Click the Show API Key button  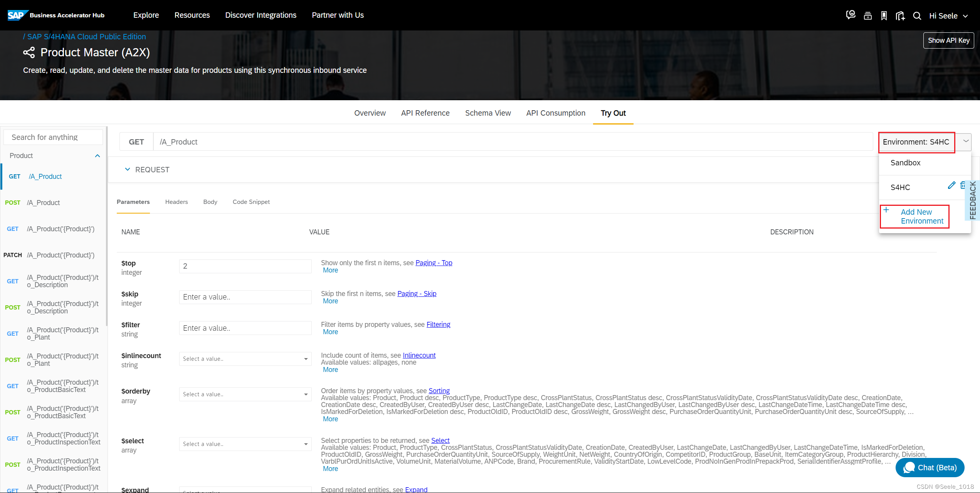tap(948, 40)
